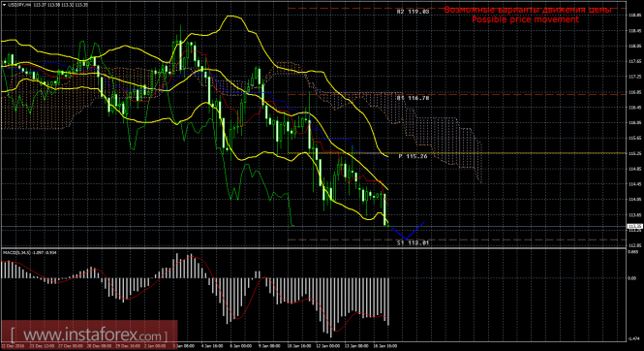Click the Russian red heading text
The image size is (644, 351).
click(528, 10)
